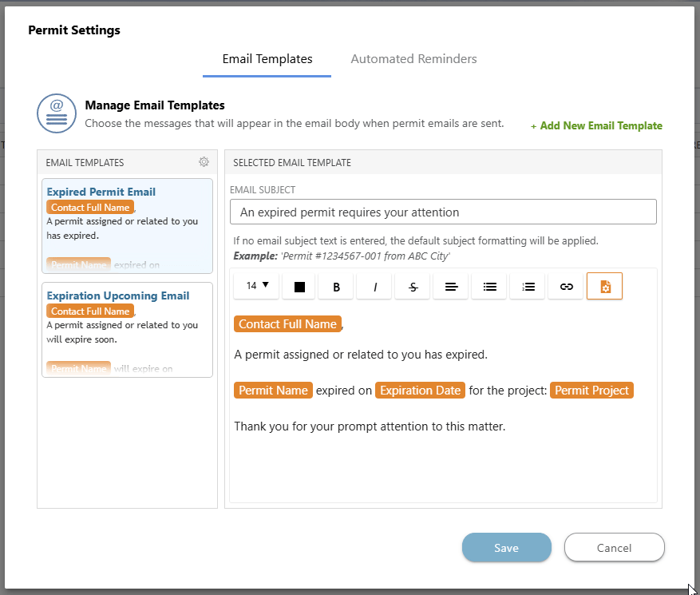Click 'A permit assigned or related to you has expired.' in editor
This screenshot has width=700, height=595.
[361, 355]
